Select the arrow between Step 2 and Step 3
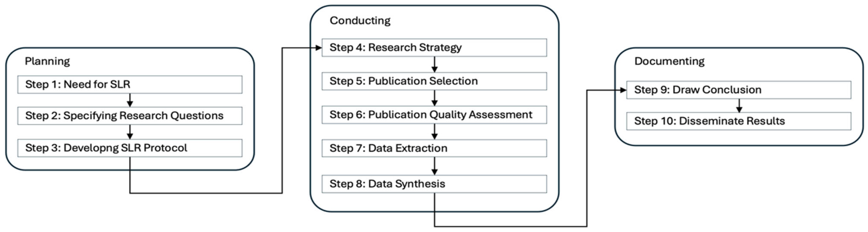 point(130,132)
